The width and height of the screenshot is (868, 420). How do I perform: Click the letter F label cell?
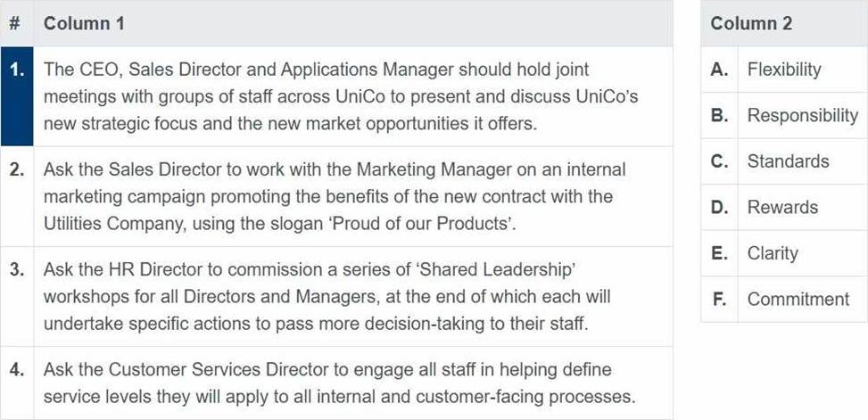pyautogui.click(x=719, y=299)
